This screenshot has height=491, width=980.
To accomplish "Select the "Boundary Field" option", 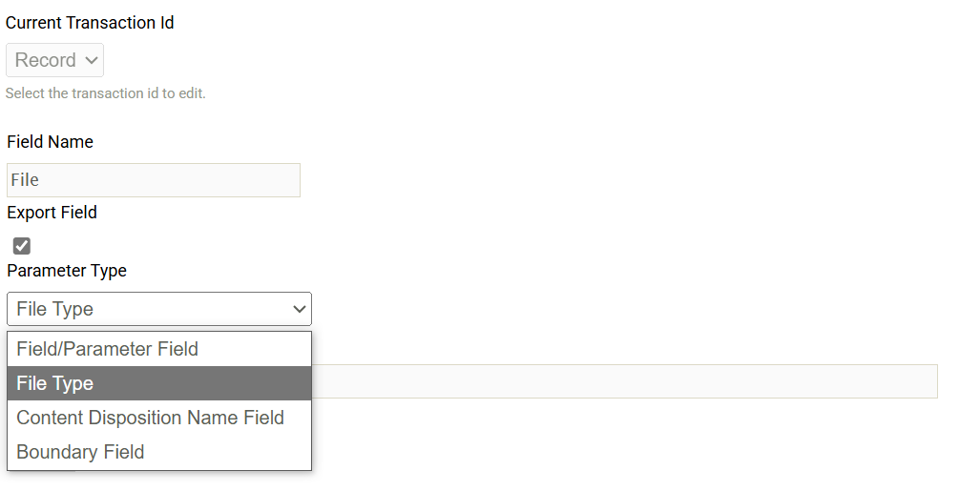I will coord(80,452).
